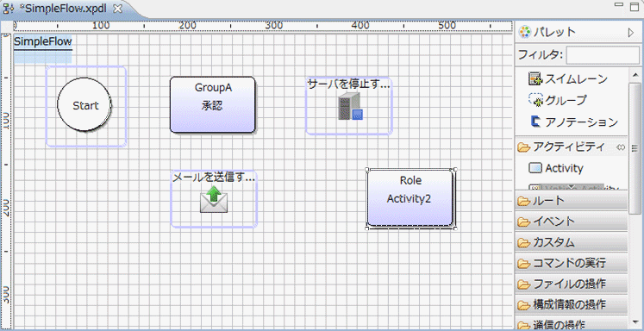Select the Start event circle

point(84,104)
